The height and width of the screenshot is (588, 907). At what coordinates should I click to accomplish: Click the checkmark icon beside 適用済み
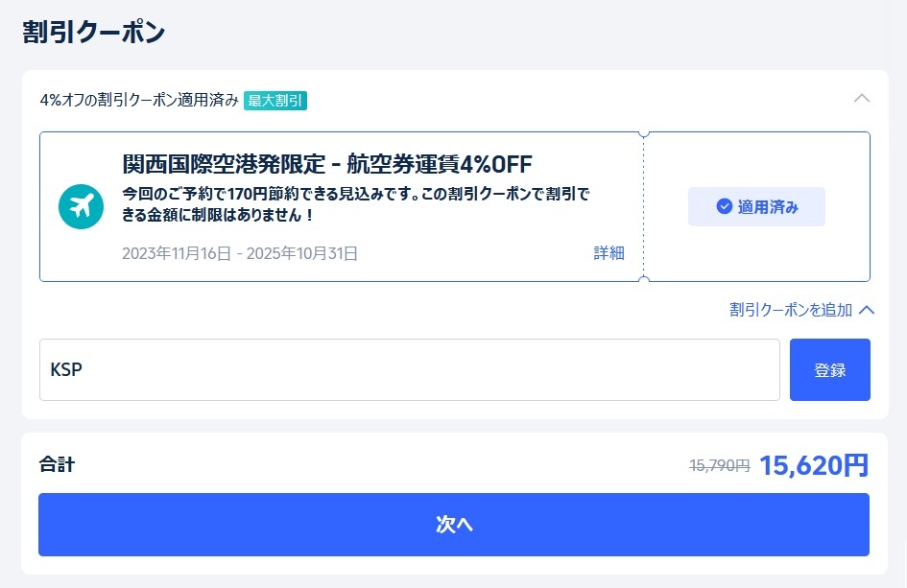725,206
